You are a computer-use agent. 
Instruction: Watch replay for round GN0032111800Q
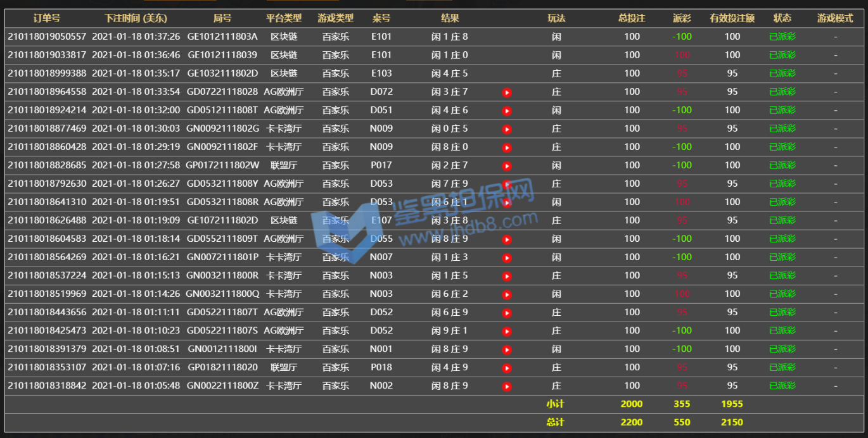tap(507, 294)
